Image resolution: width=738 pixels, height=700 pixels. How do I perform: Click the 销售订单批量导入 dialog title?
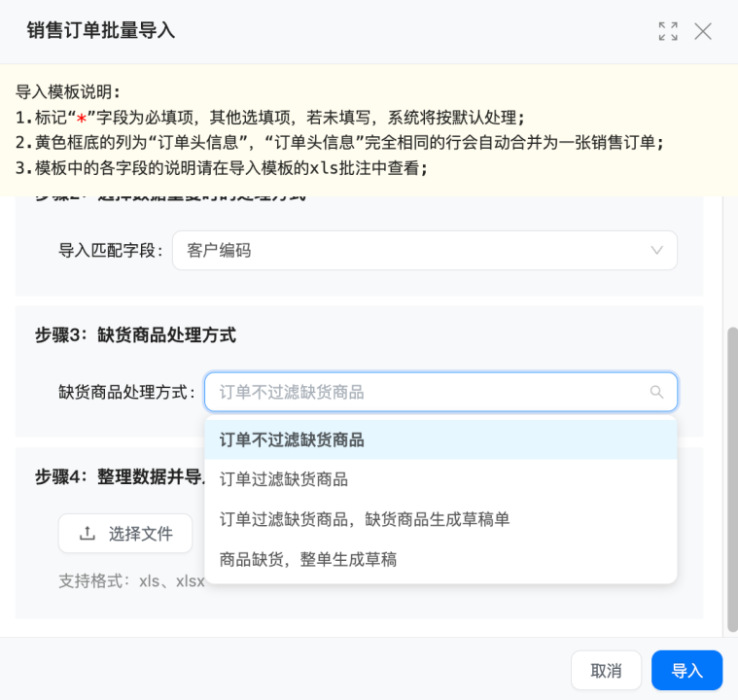tap(101, 30)
